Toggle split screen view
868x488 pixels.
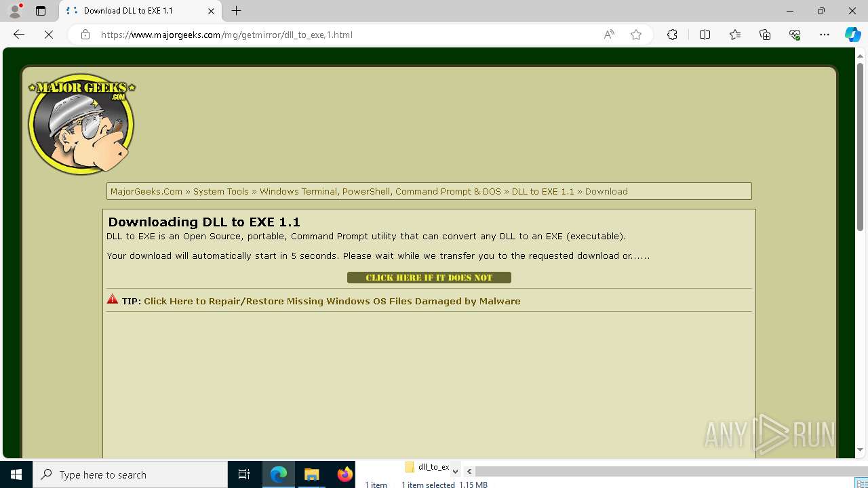(x=705, y=35)
